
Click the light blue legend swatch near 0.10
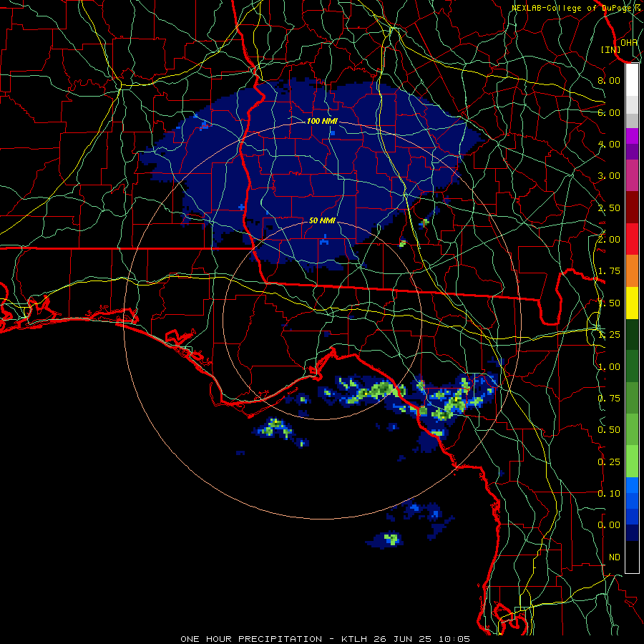coord(632,485)
